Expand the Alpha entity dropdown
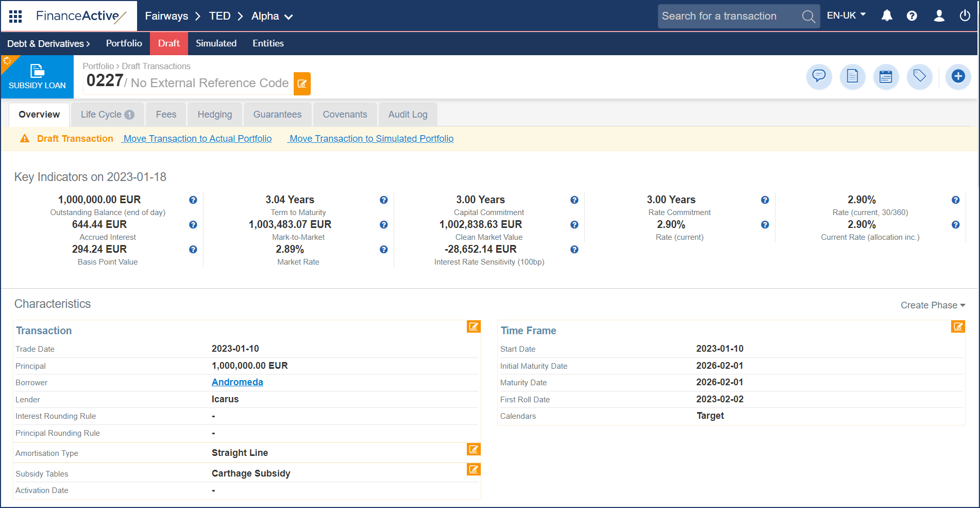 [x=272, y=17]
